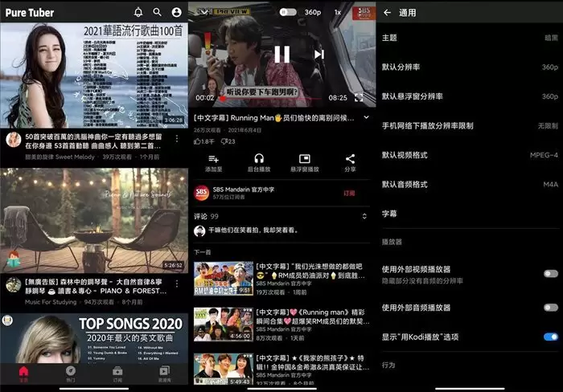Image resolution: width=563 pixels, height=392 pixels.
Task: Share the video (分享)
Action: 350,162
